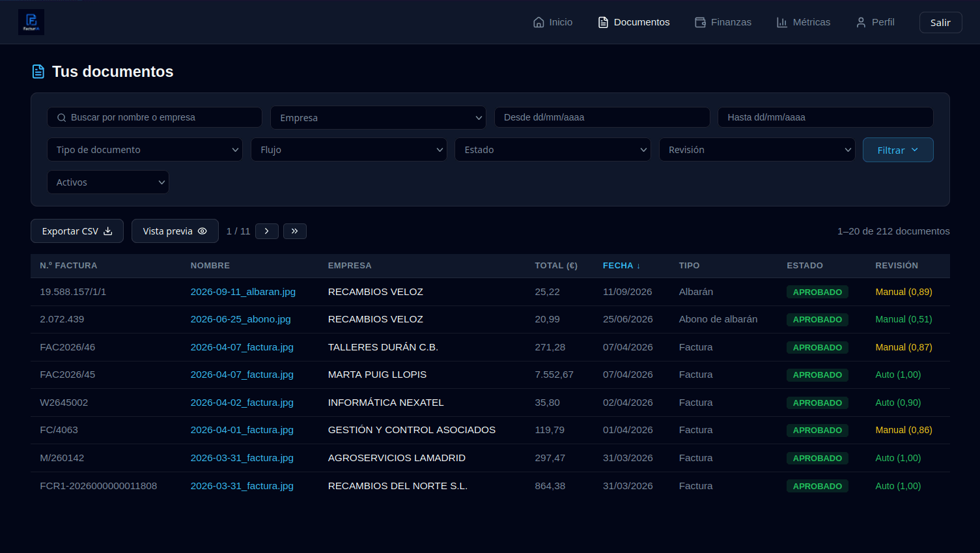The image size is (980, 553).
Task: Open 2026-09-11_albaran.jpg link
Action: point(243,292)
